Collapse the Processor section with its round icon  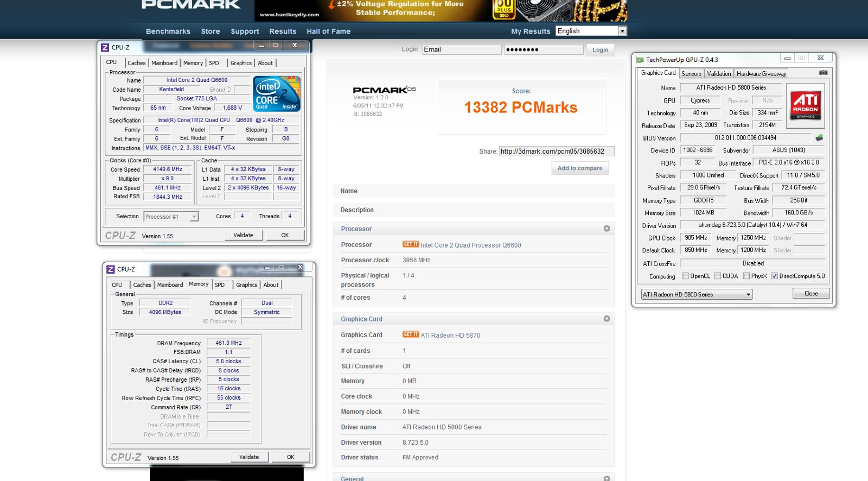click(x=607, y=229)
